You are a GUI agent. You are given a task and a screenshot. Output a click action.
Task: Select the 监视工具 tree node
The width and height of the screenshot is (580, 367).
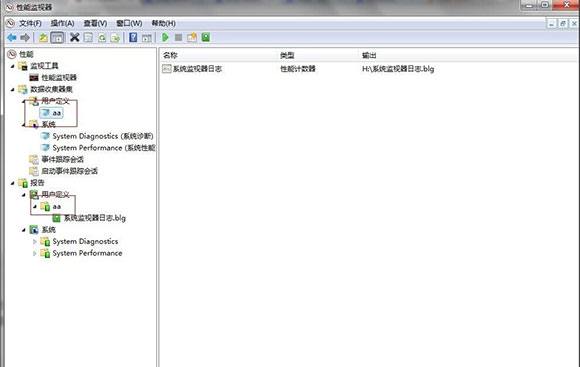44,66
